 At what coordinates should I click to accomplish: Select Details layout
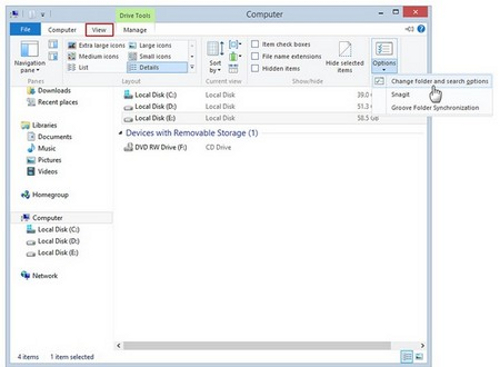pyautogui.click(x=157, y=67)
